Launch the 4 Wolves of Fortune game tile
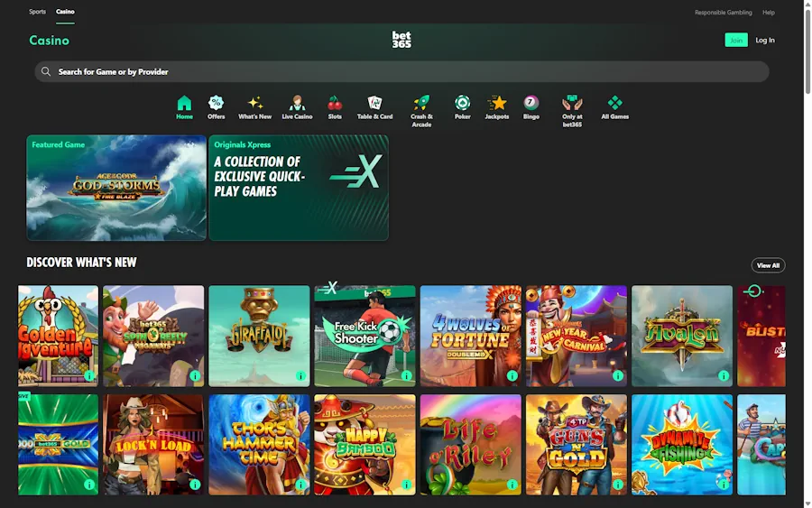The image size is (812, 508). pyautogui.click(x=471, y=336)
